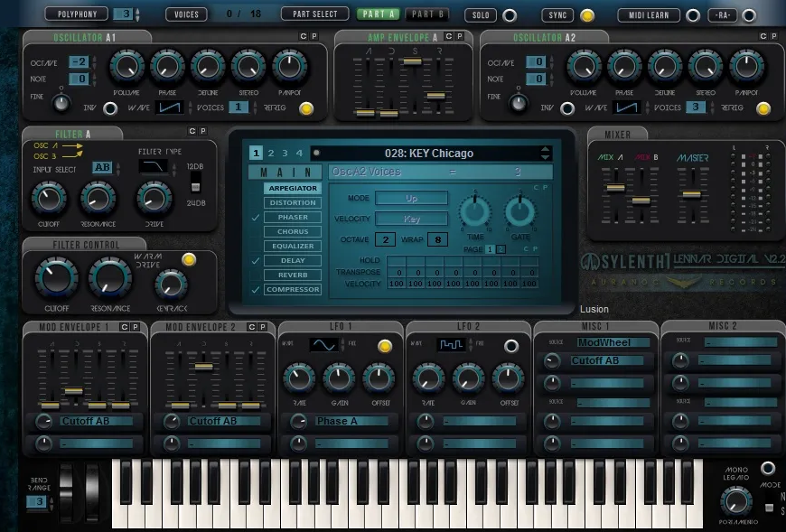Click the preset name 028: KEY Chicago
Image resolution: width=786 pixels, height=532 pixels.
coord(428,154)
